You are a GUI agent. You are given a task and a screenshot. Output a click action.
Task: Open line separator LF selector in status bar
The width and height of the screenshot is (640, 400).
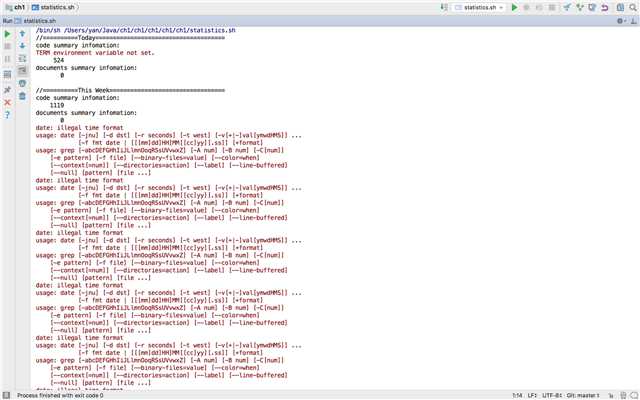(532, 395)
